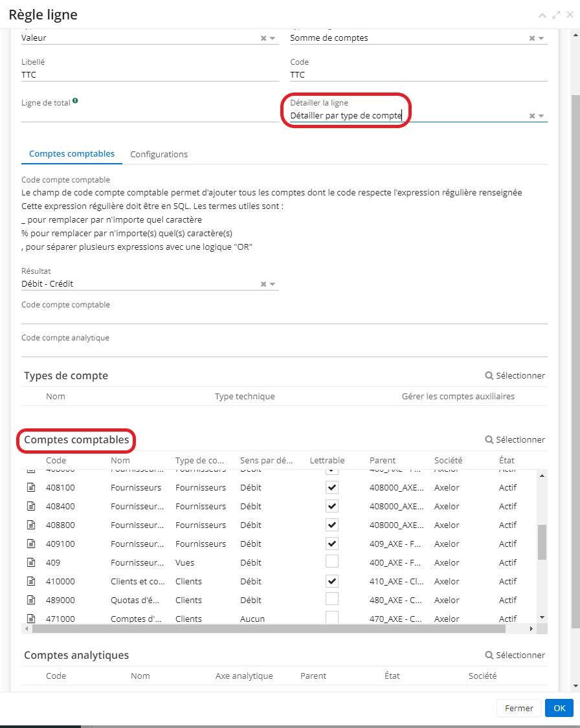Enable Lettrable checkbox for account 489000
580x728 pixels.
332,599
